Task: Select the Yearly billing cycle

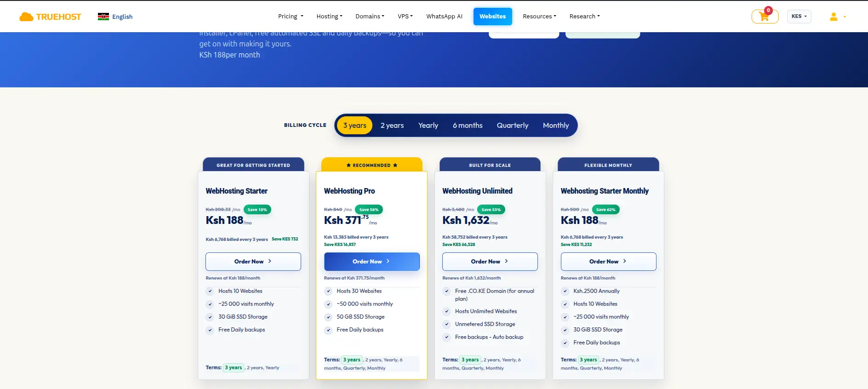Action: pyautogui.click(x=428, y=126)
